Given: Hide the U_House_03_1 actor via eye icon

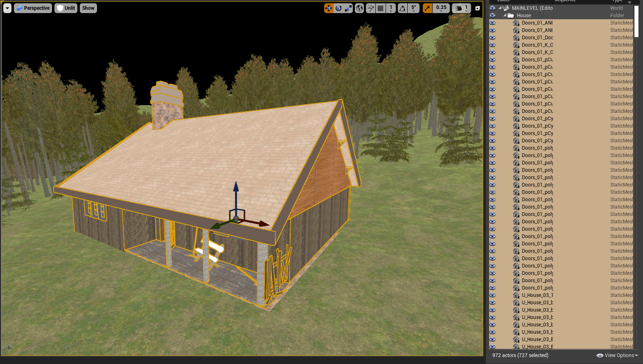Looking at the screenshot, I should 492,295.
